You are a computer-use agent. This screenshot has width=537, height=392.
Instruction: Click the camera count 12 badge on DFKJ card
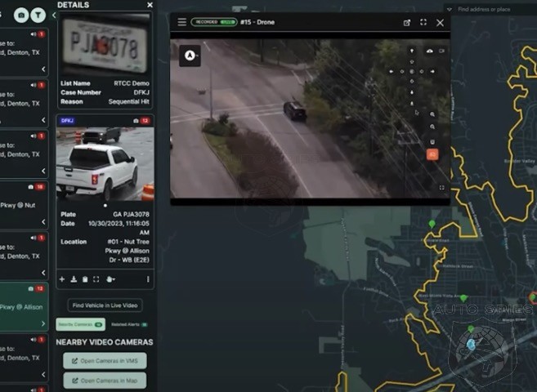(141, 121)
